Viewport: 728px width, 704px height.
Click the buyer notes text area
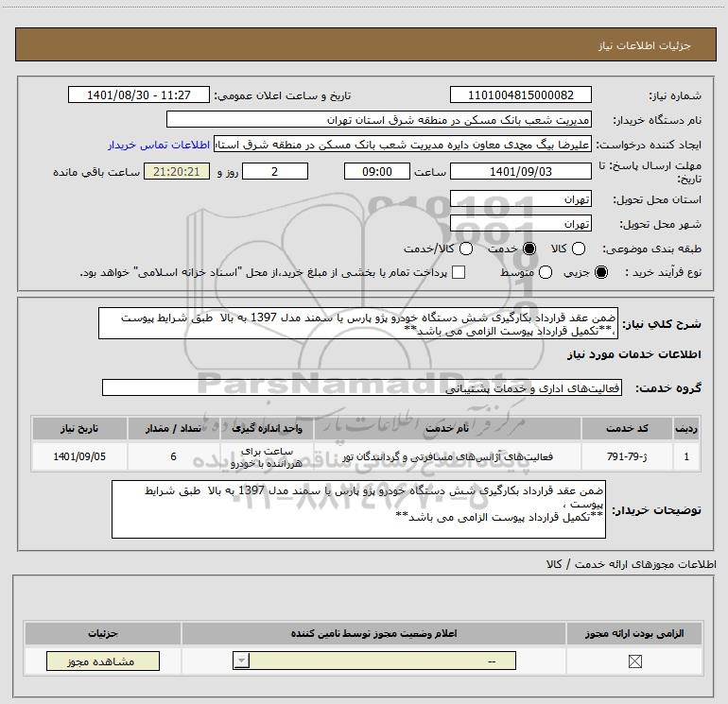[358, 509]
